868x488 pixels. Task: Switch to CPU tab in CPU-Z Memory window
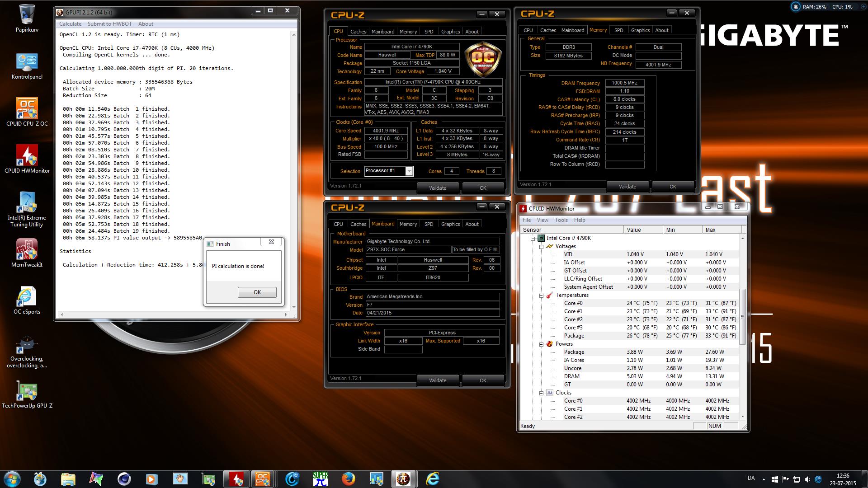(x=528, y=30)
